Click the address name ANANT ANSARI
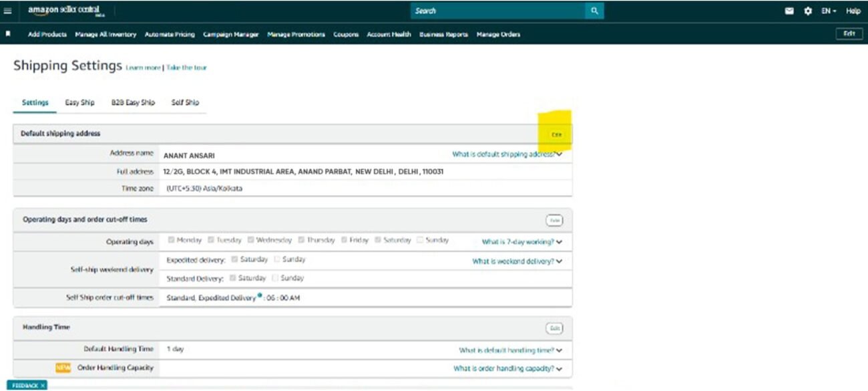Image resolution: width=868 pixels, height=391 pixels. coord(189,156)
